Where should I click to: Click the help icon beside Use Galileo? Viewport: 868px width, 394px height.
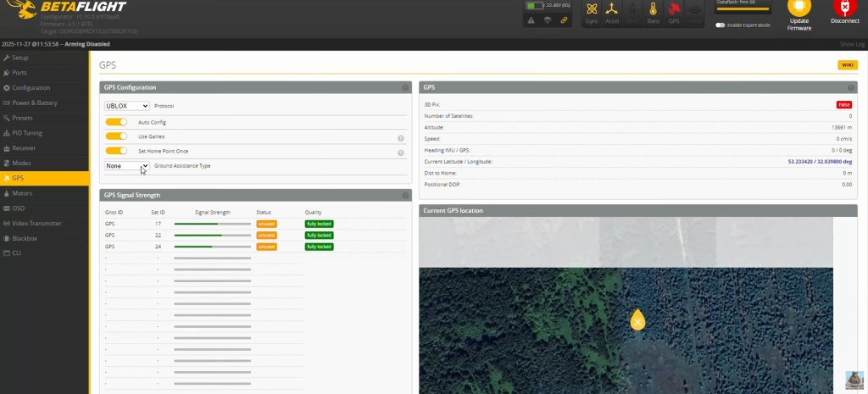(x=400, y=137)
